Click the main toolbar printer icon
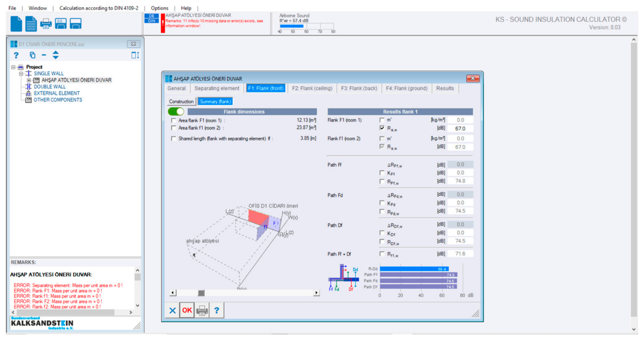The height and width of the screenshot is (340, 644). click(x=46, y=24)
